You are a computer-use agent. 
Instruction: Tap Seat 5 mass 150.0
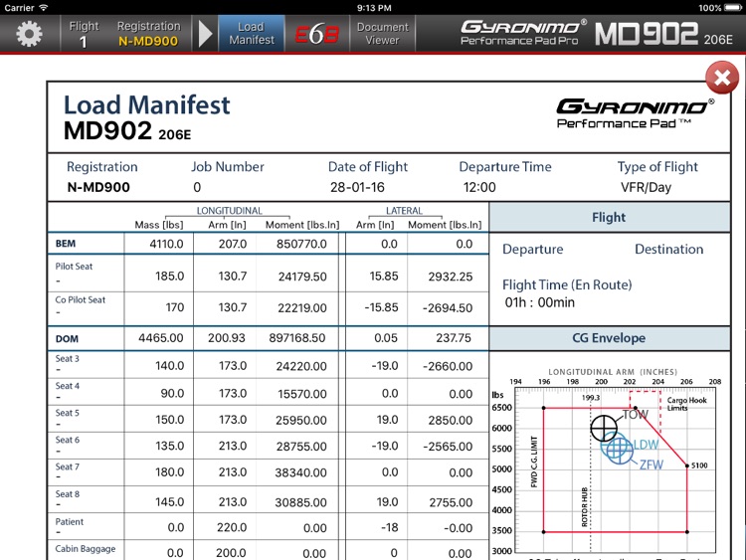(170, 420)
